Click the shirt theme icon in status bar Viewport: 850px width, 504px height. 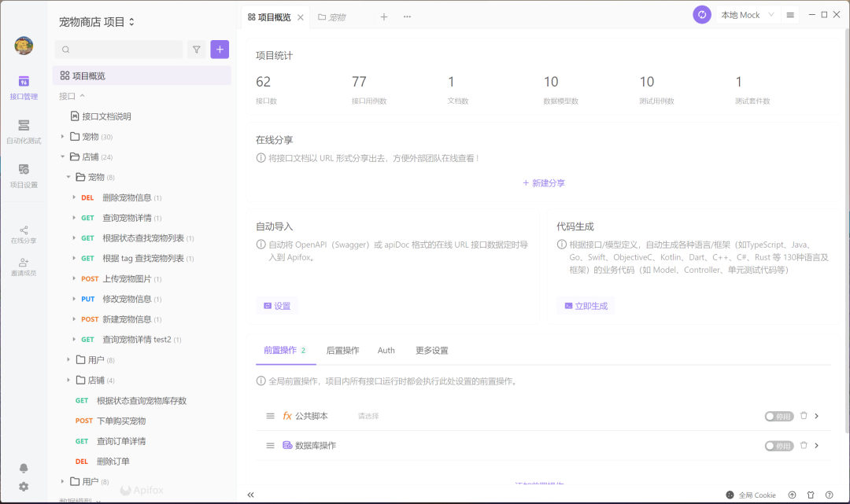click(811, 495)
